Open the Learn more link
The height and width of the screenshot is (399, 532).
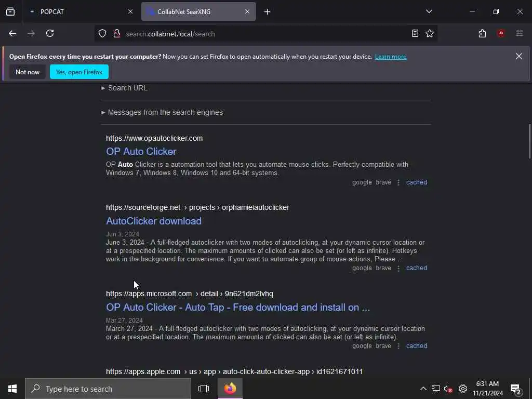coord(391,57)
